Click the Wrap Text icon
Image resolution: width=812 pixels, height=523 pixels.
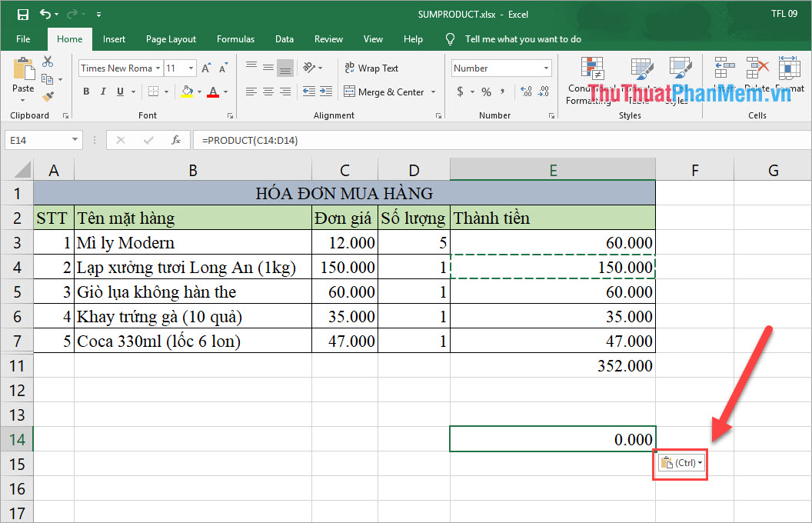(x=371, y=68)
